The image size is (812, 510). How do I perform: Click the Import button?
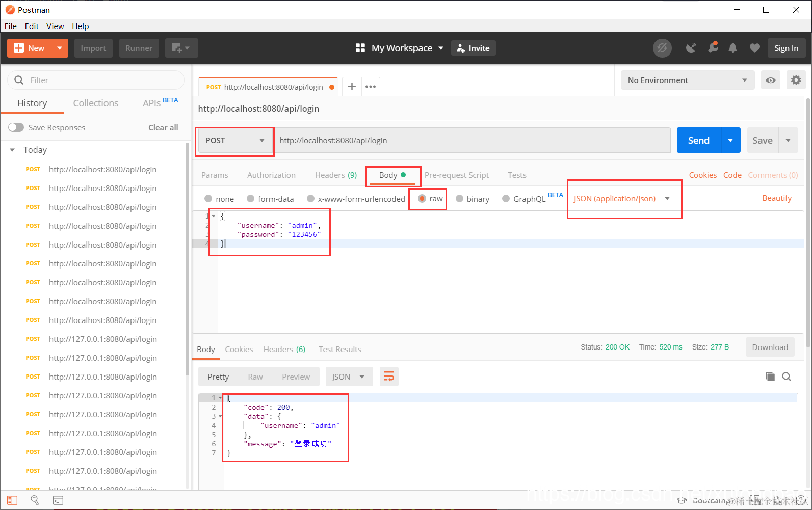tap(93, 48)
